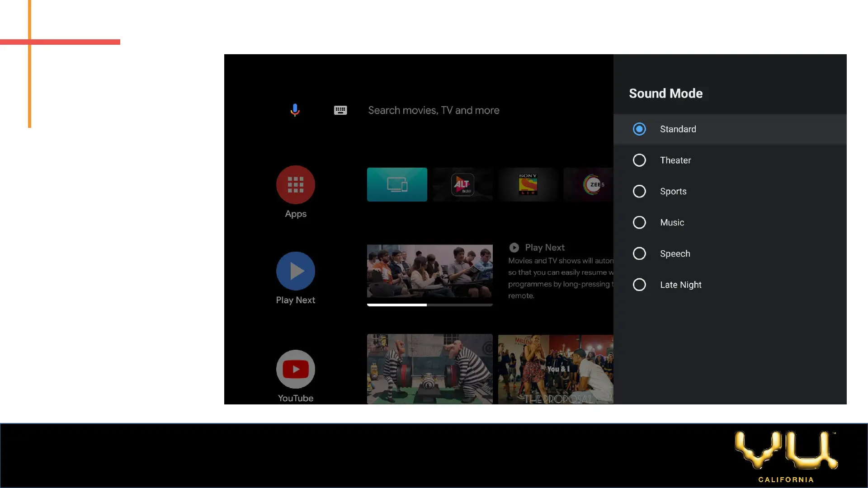Viewport: 868px width, 488px height.
Task: Enable the Sports sound mode
Action: click(639, 192)
